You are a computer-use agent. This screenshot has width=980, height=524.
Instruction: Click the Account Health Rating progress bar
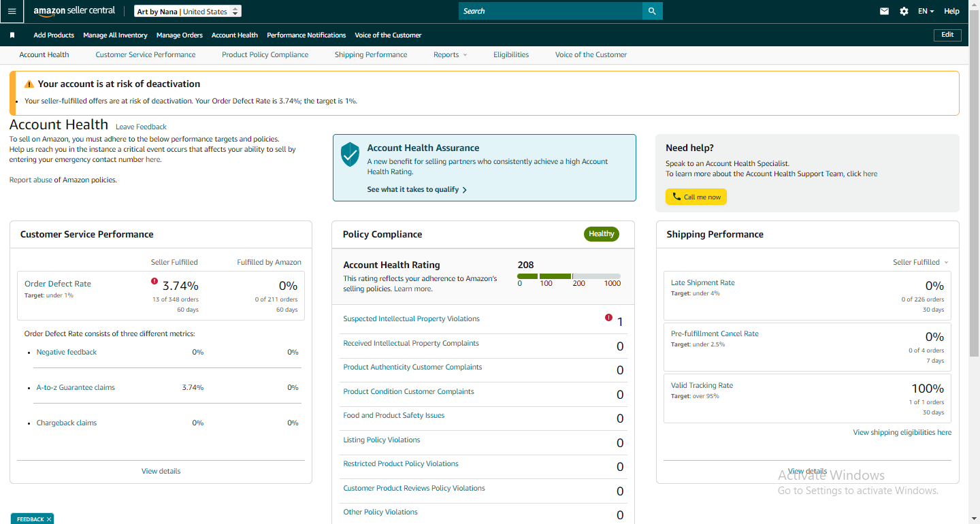[x=569, y=276]
